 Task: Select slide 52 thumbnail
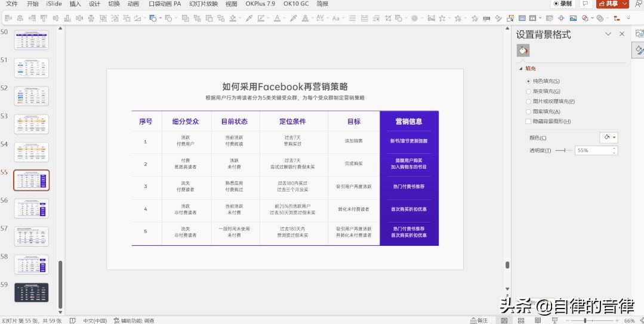tap(32, 95)
